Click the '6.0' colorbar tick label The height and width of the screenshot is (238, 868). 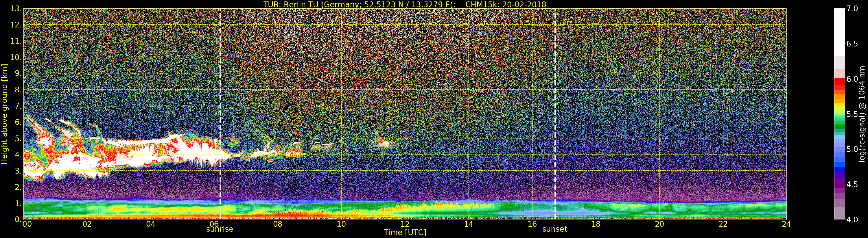pos(852,79)
